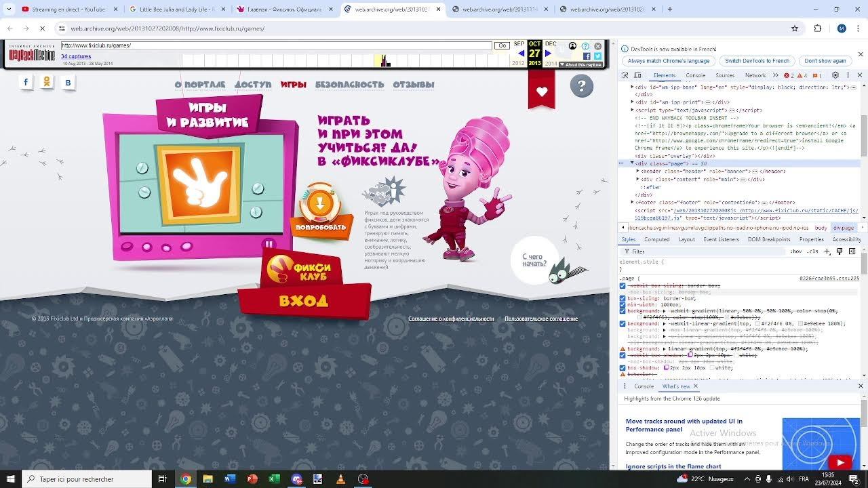868x488 pixels.
Task: Toggle .cls element classes panel
Action: point(812,251)
